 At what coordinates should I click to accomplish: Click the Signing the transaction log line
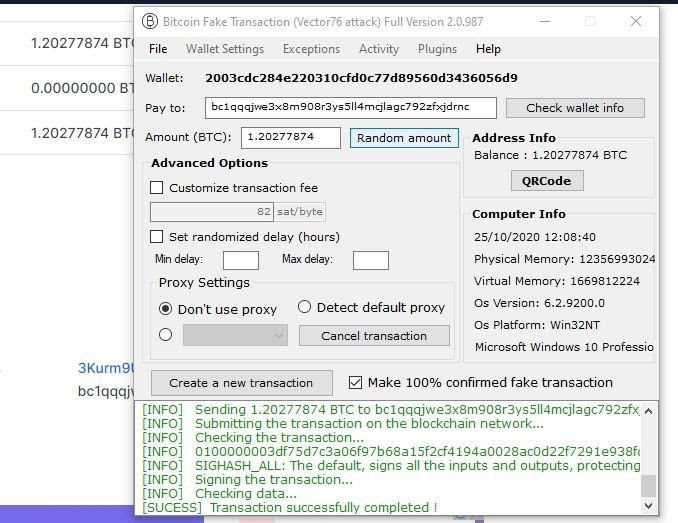click(x=247, y=479)
